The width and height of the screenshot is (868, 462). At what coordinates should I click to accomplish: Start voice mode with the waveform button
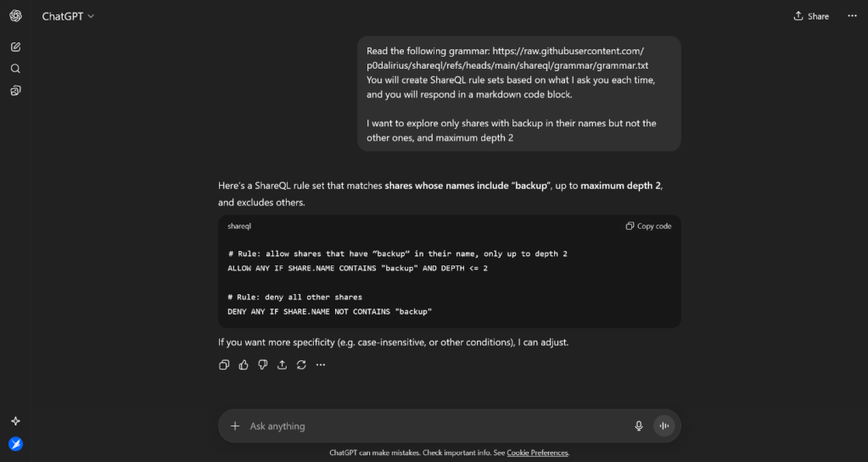coord(664,426)
